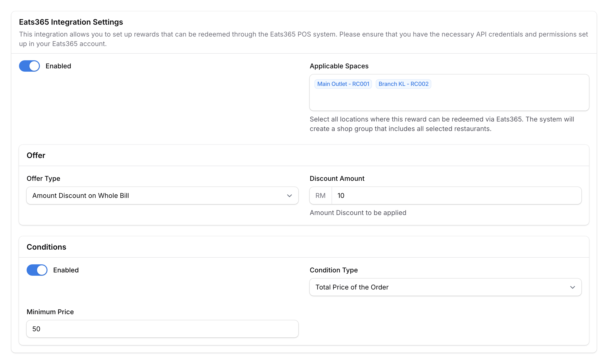Click the Amount Discount to be applied hint
Image resolution: width=608 pixels, height=364 pixels.
click(x=358, y=213)
